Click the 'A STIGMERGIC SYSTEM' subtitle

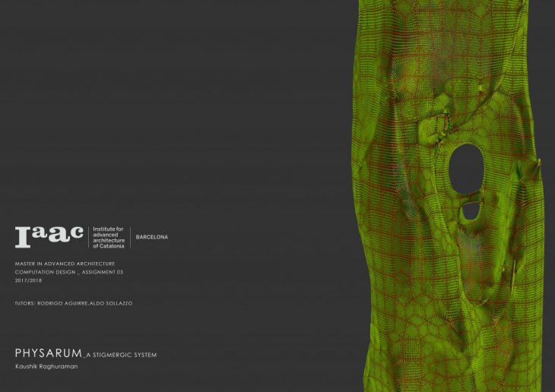tap(121, 355)
